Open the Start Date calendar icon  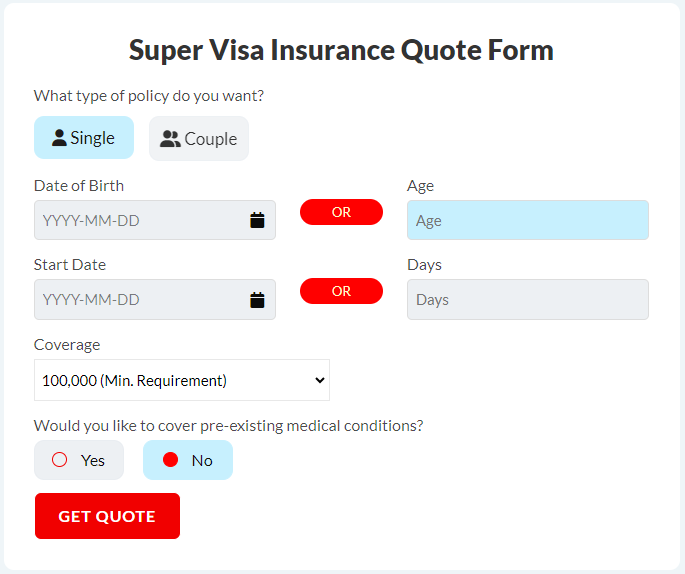(x=257, y=300)
